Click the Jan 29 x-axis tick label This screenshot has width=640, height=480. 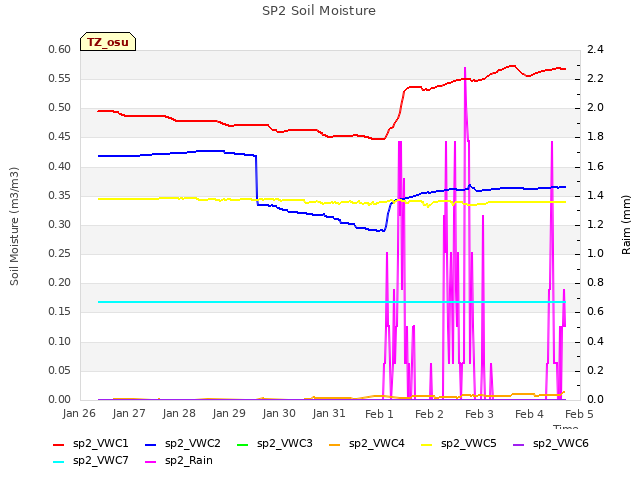point(229,414)
